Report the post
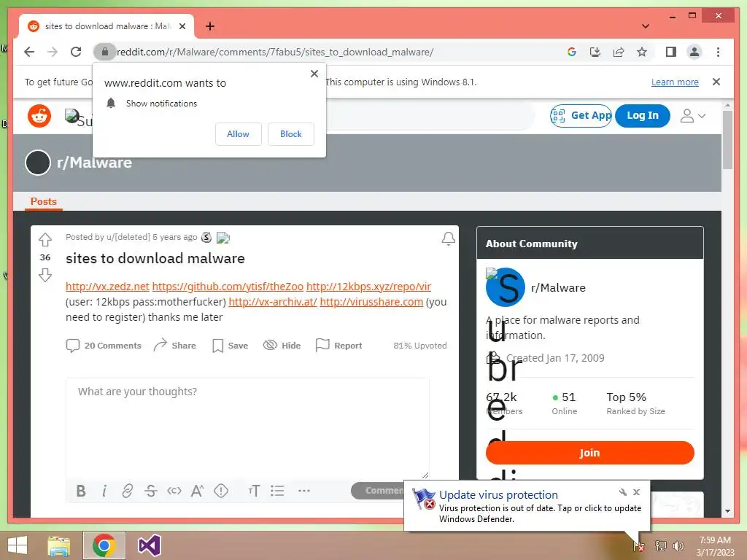747x560 pixels. point(338,346)
